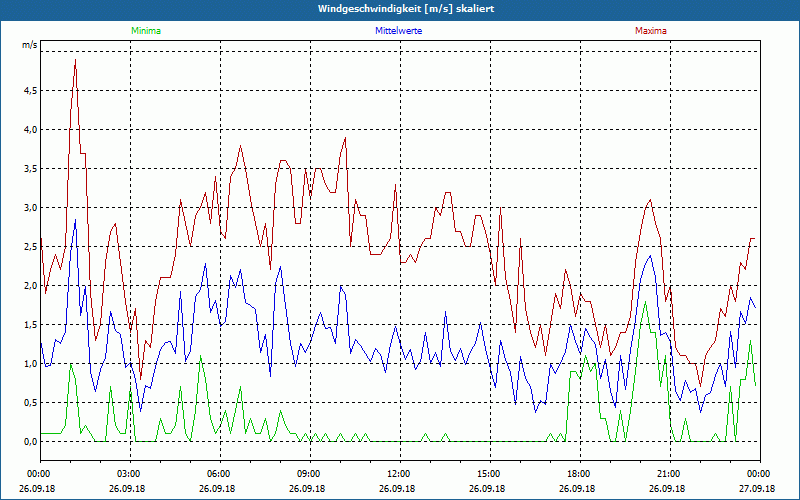
Task: Click the 4,0 y-axis value
Action: tap(30, 130)
